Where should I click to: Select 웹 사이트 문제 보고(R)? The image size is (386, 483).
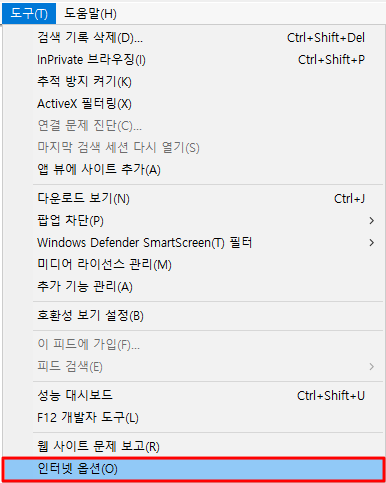[x=193, y=446]
